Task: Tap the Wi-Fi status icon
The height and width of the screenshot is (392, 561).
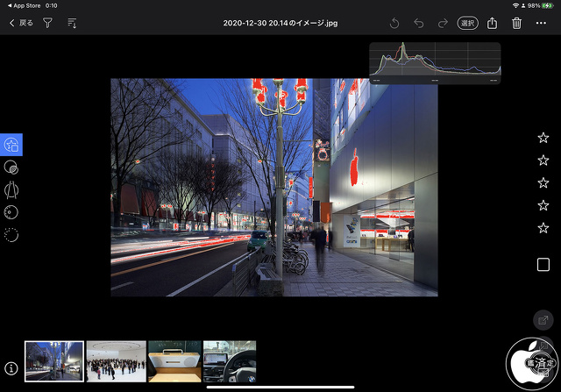Action: 515,6
